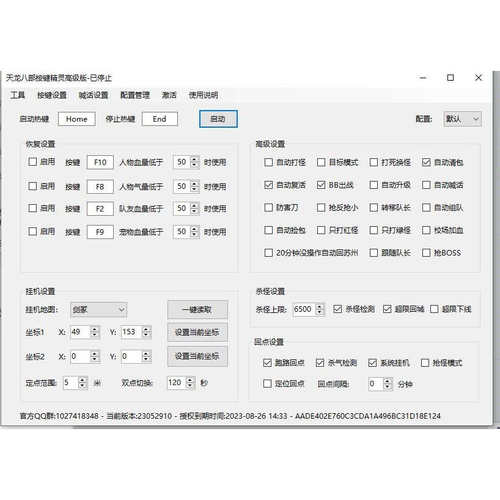500x500 pixels.
Task: Expand the 配置 dropdown showing 默认
Action: [x=463, y=119]
